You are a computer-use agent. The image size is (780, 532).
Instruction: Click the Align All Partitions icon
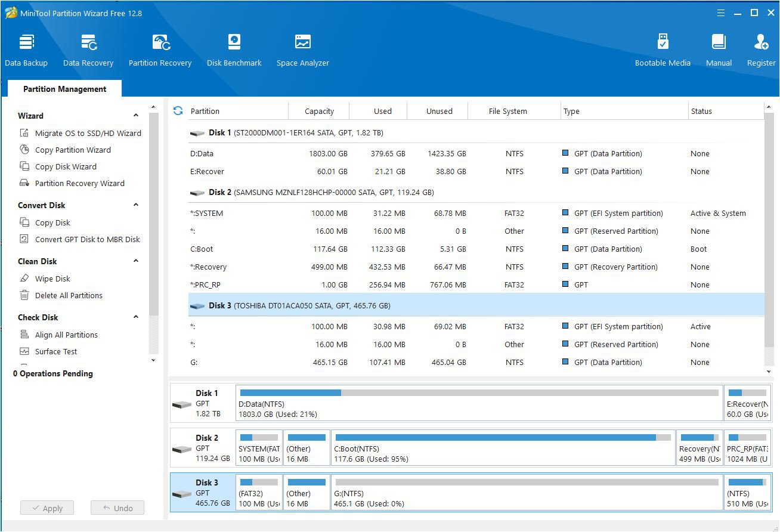click(x=24, y=335)
